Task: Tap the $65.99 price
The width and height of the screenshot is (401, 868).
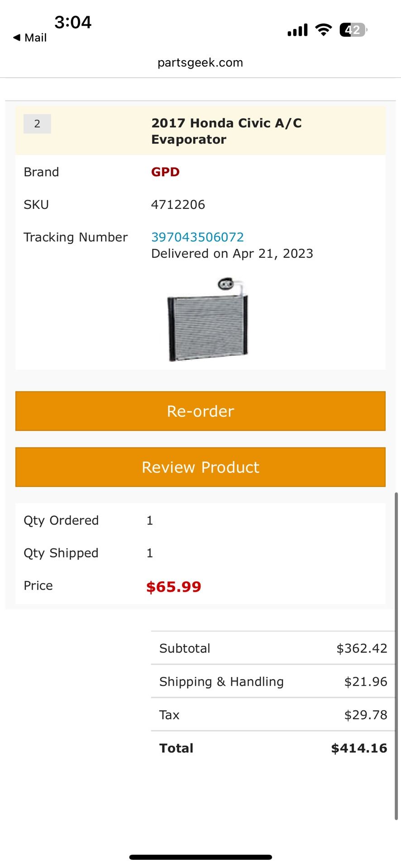Action: pyautogui.click(x=173, y=586)
